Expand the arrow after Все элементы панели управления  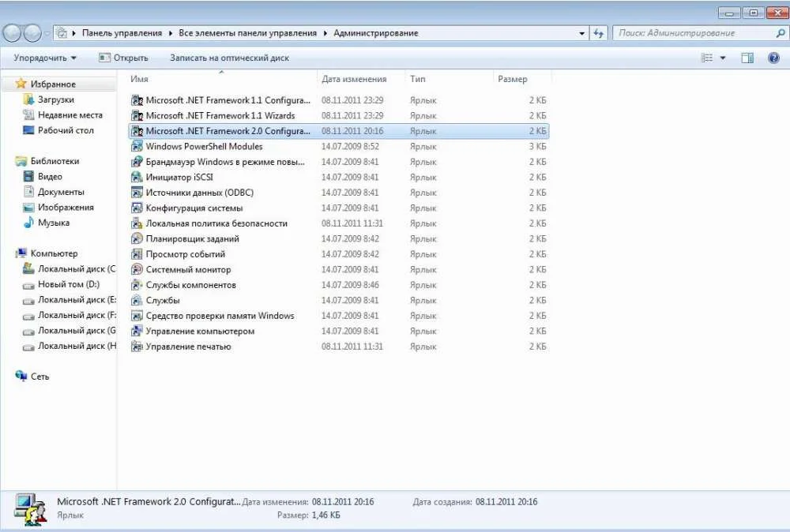point(325,33)
